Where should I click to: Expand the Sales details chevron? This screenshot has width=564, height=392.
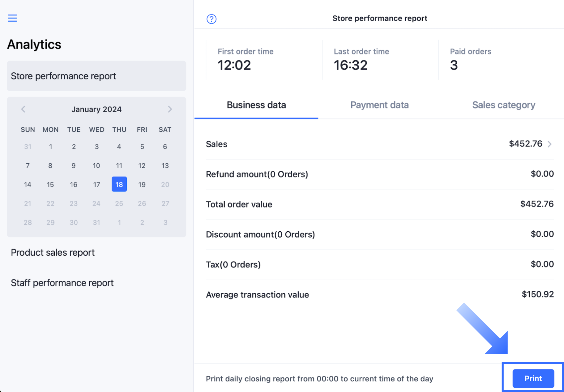coord(550,144)
